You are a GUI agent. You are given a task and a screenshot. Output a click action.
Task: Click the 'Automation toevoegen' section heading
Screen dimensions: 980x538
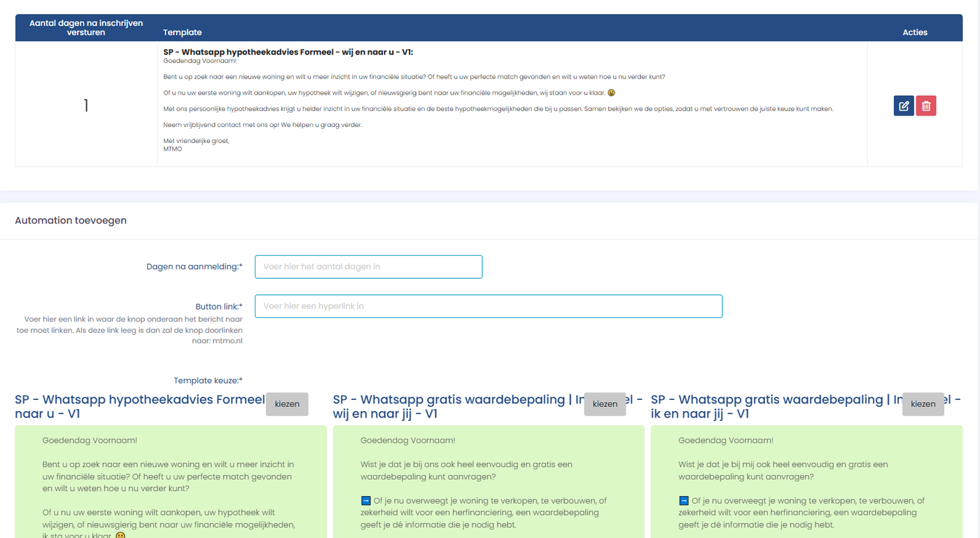click(71, 220)
